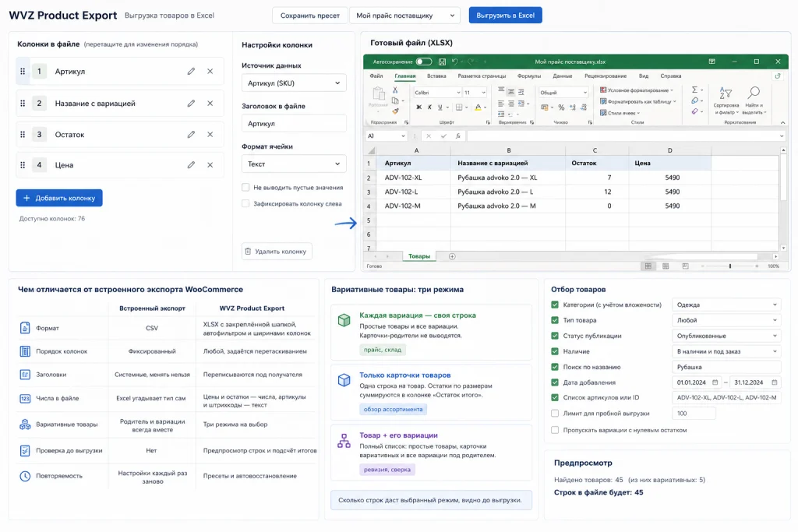The width and height of the screenshot is (798, 532).
Task: Uncheck the Наличие filter checkbox
Action: [x=555, y=351]
